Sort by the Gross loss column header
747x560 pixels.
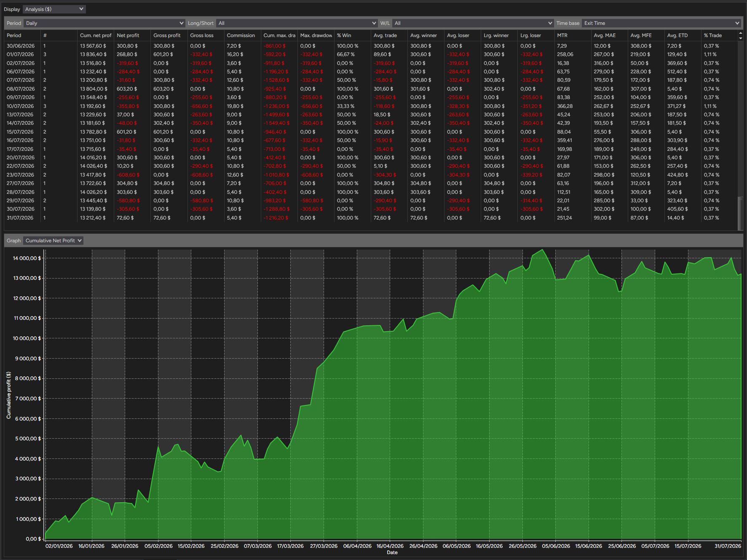206,35
